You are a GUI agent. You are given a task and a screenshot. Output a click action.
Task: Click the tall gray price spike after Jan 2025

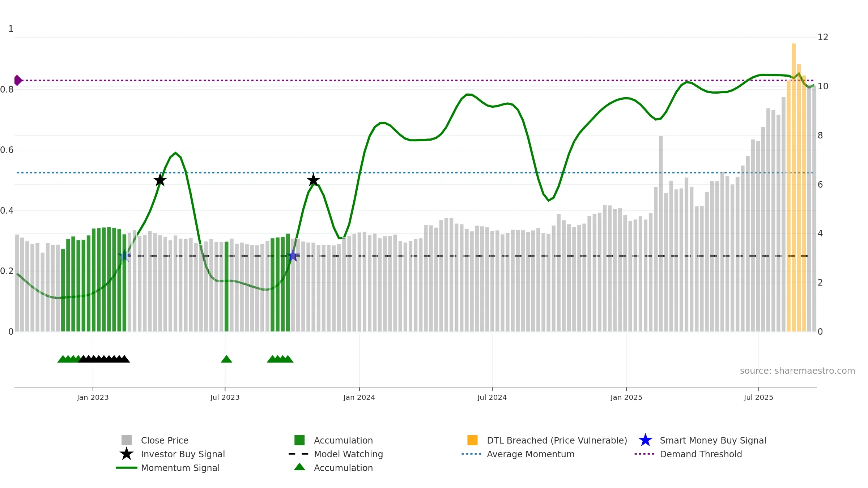point(661,234)
